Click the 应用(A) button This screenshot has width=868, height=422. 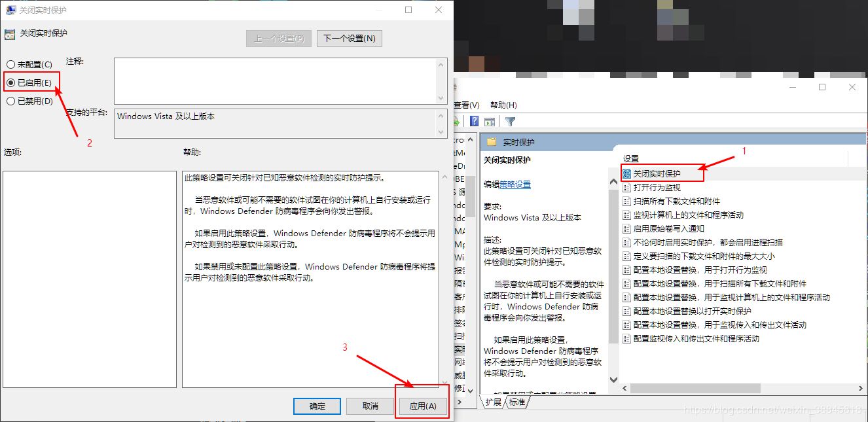point(423,406)
